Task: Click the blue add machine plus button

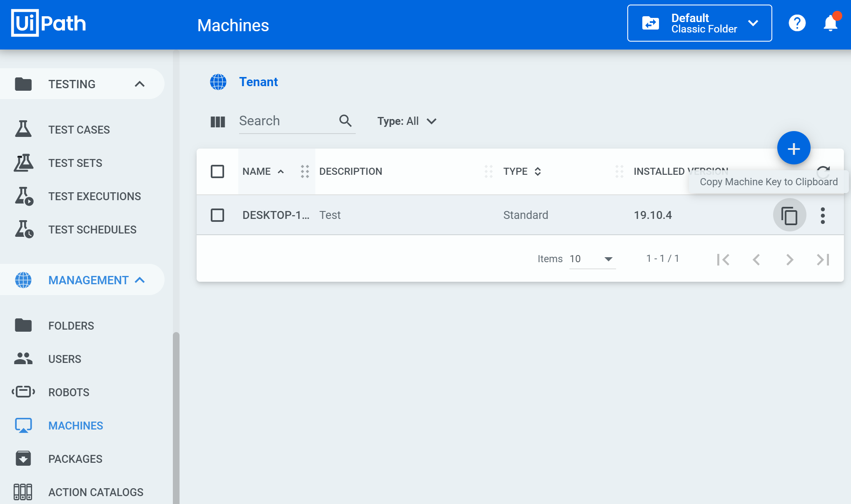Action: pyautogui.click(x=793, y=148)
